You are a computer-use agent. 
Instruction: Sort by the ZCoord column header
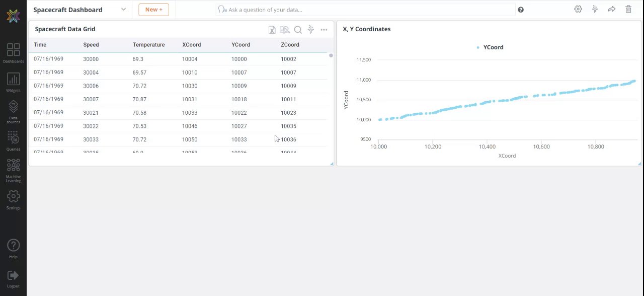coord(290,45)
